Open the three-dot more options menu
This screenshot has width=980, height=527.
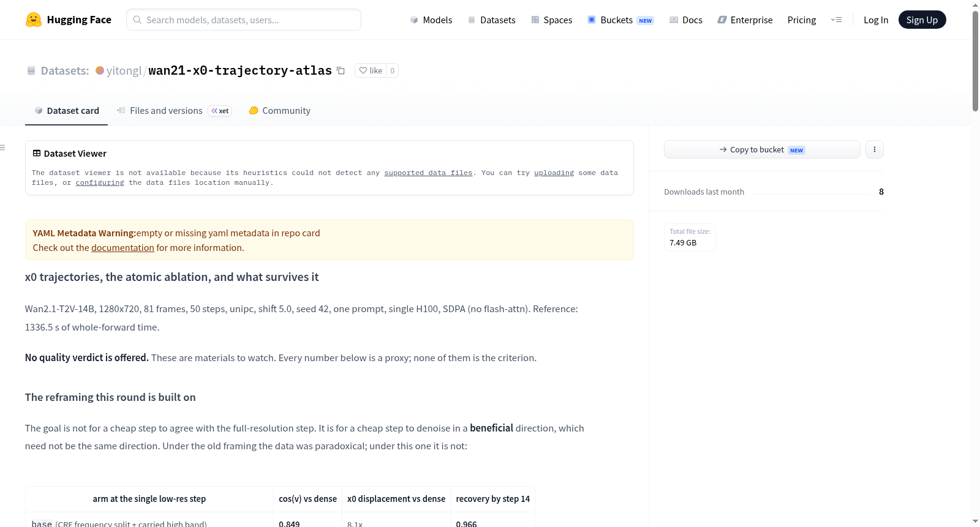(x=875, y=149)
